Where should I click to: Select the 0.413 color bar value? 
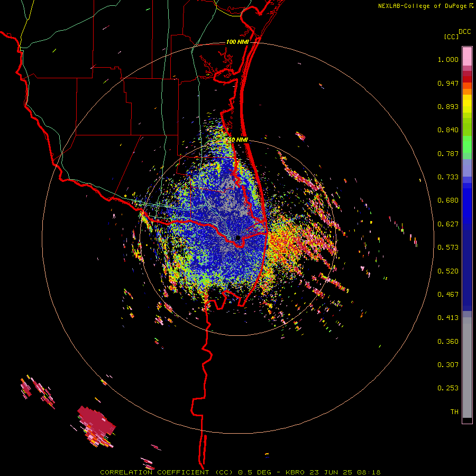448,318
